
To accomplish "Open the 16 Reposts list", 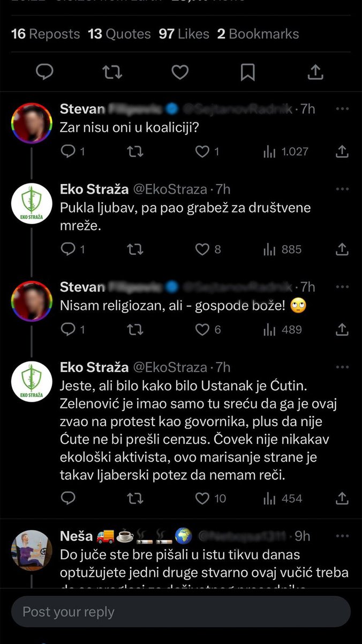I will [x=46, y=34].
